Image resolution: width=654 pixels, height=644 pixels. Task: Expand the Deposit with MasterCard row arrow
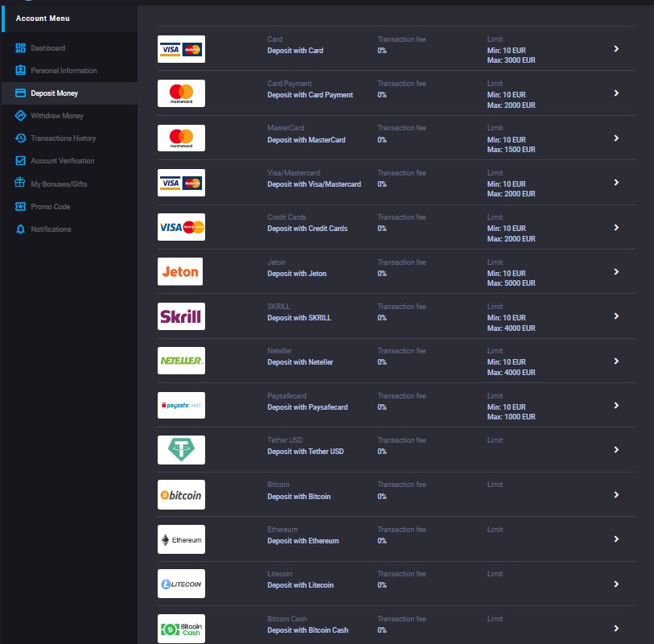point(616,138)
